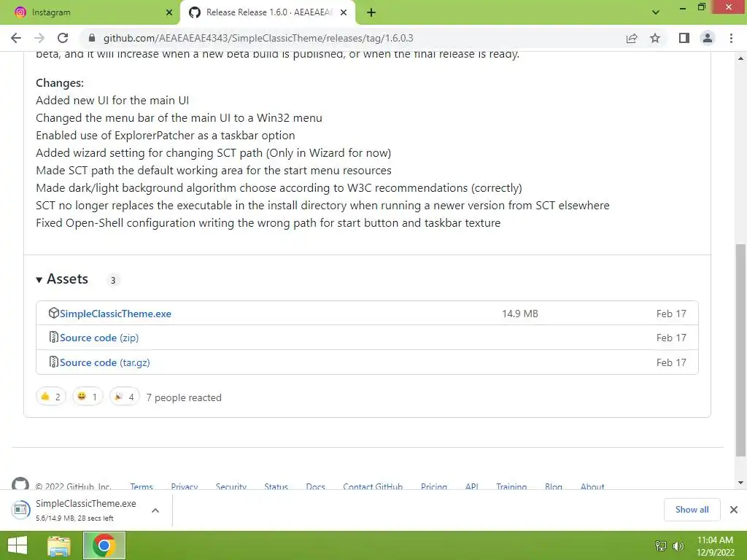
Task: Open the Blog footer link
Action: pos(553,486)
